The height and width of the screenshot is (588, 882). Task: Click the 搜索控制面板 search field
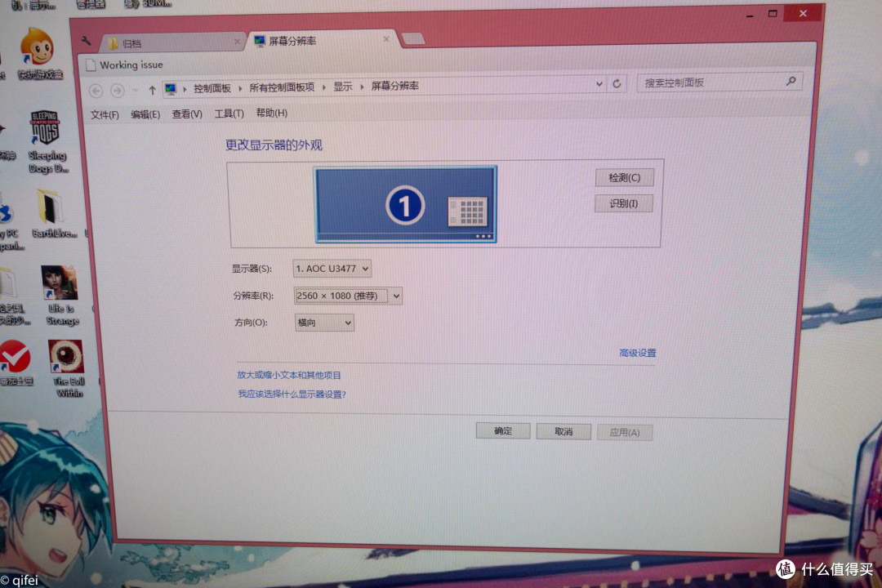[720, 82]
